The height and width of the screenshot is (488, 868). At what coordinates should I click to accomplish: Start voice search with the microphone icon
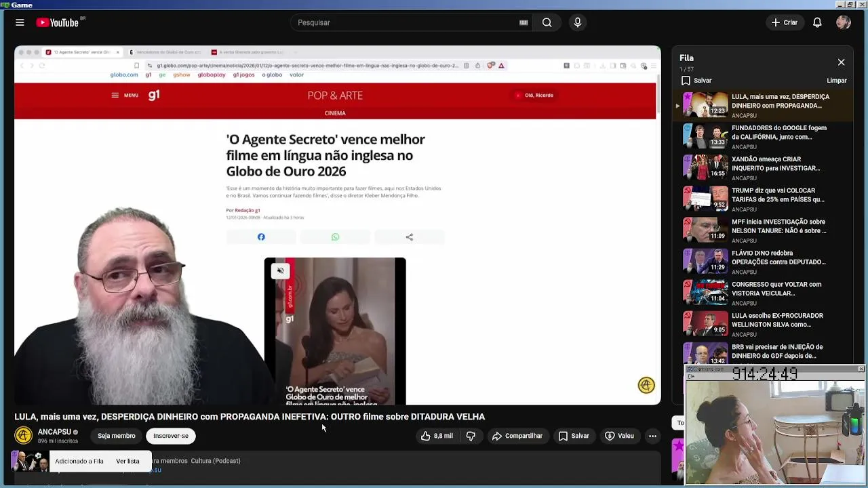pyautogui.click(x=578, y=22)
